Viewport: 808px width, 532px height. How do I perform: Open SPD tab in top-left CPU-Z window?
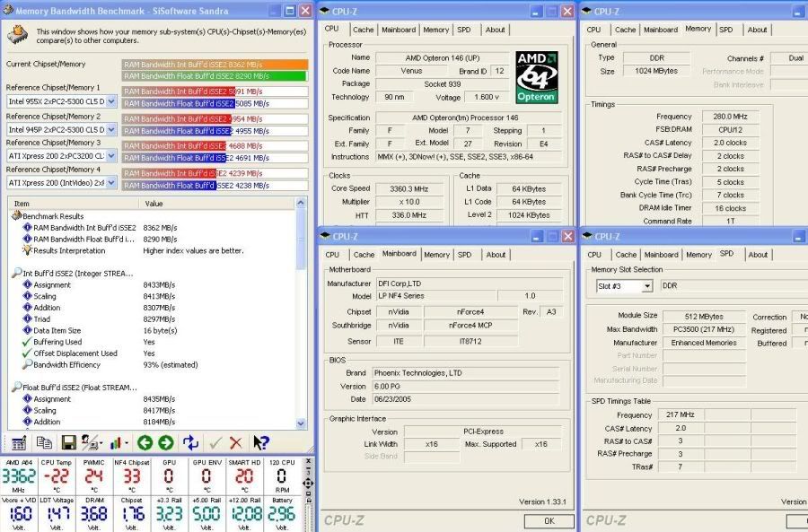click(464, 30)
